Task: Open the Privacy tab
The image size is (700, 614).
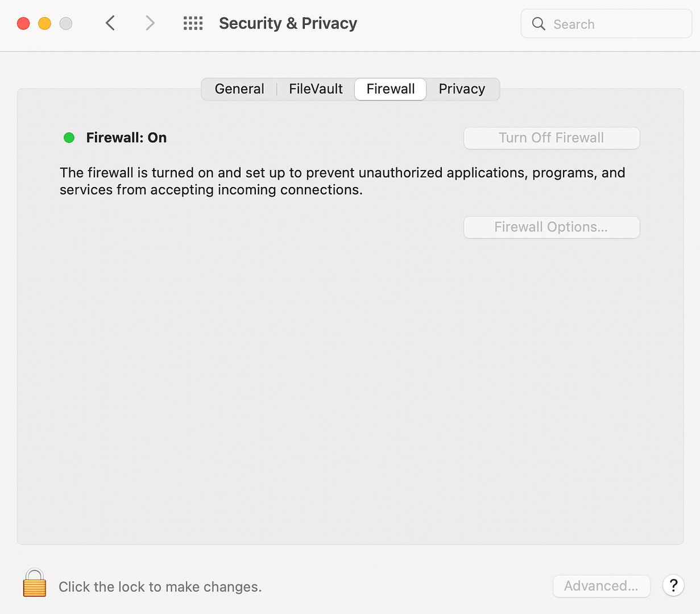Action: tap(462, 89)
